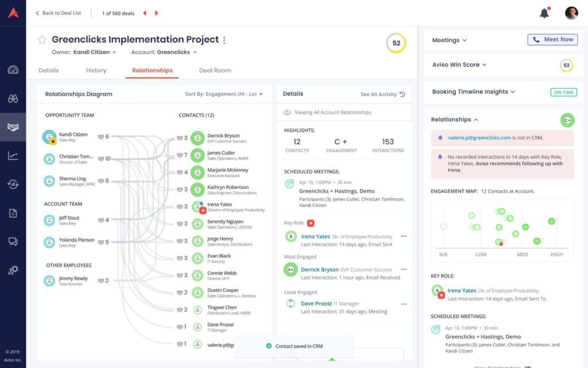588x368 pixels.
Task: Expand the Meetings panel
Action: 449,40
